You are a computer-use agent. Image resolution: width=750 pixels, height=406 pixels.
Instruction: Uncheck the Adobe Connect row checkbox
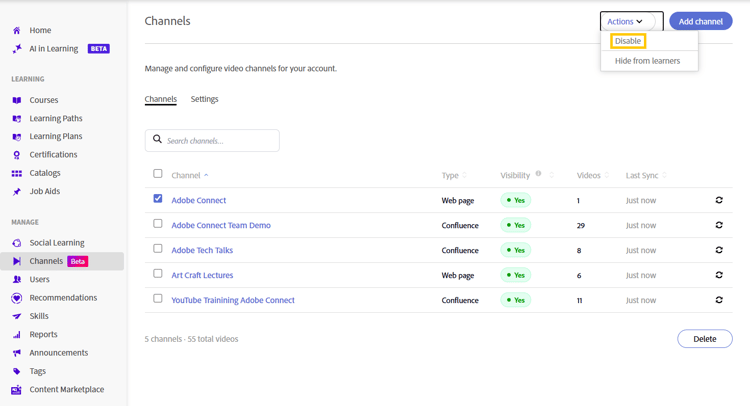158,198
